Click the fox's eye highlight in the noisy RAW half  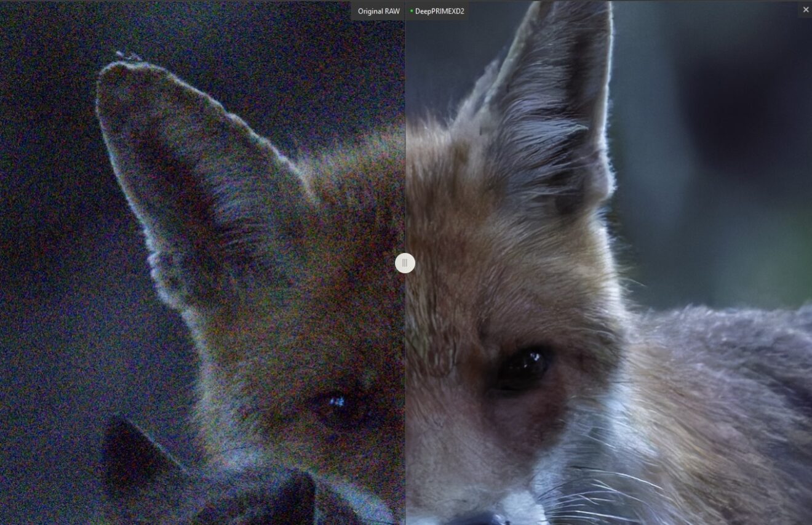[x=336, y=402]
